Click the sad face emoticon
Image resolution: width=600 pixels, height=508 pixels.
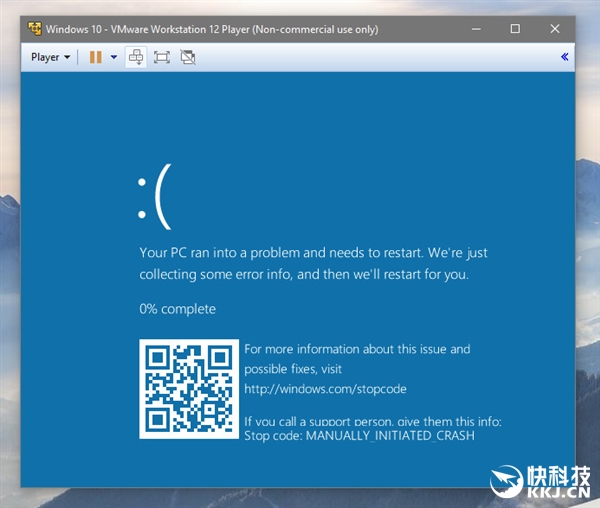tap(154, 197)
